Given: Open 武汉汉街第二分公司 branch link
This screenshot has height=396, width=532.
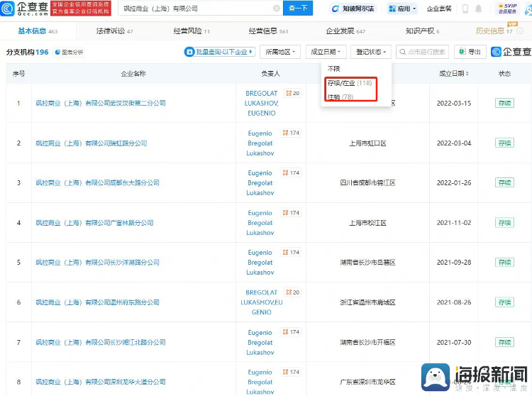Looking at the screenshot, I should click(101, 103).
